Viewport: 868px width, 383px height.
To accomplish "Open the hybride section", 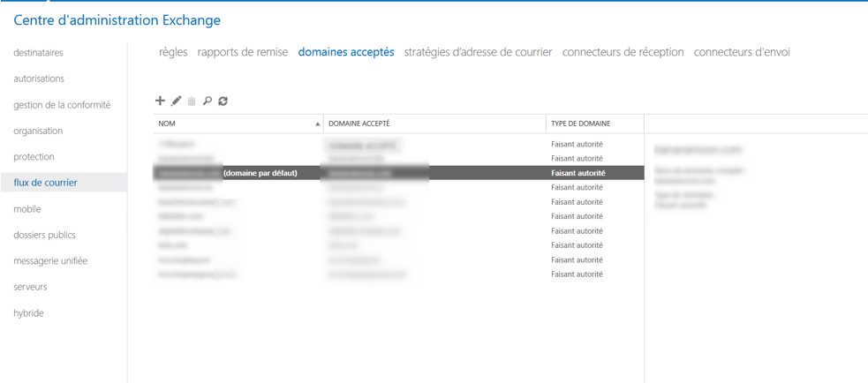I will pyautogui.click(x=28, y=312).
